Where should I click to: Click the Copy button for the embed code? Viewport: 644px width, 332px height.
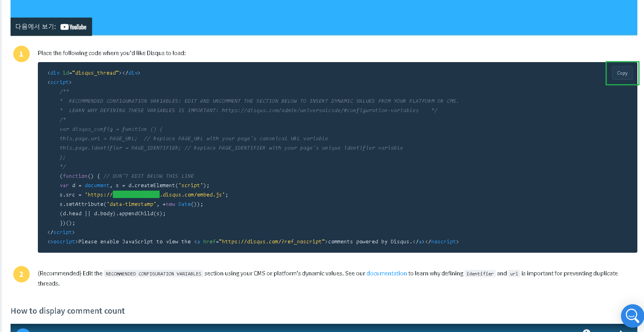(x=622, y=73)
